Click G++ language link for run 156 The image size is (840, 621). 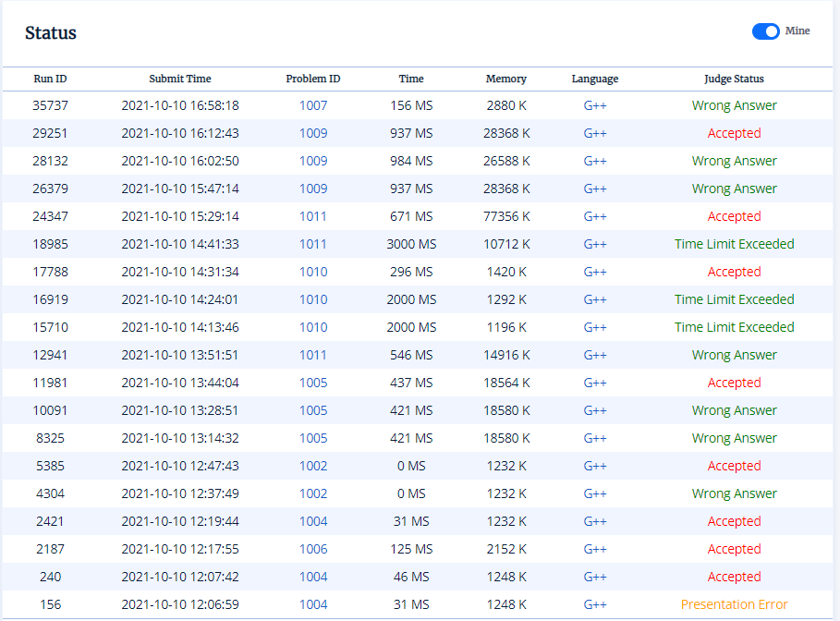[595, 604]
